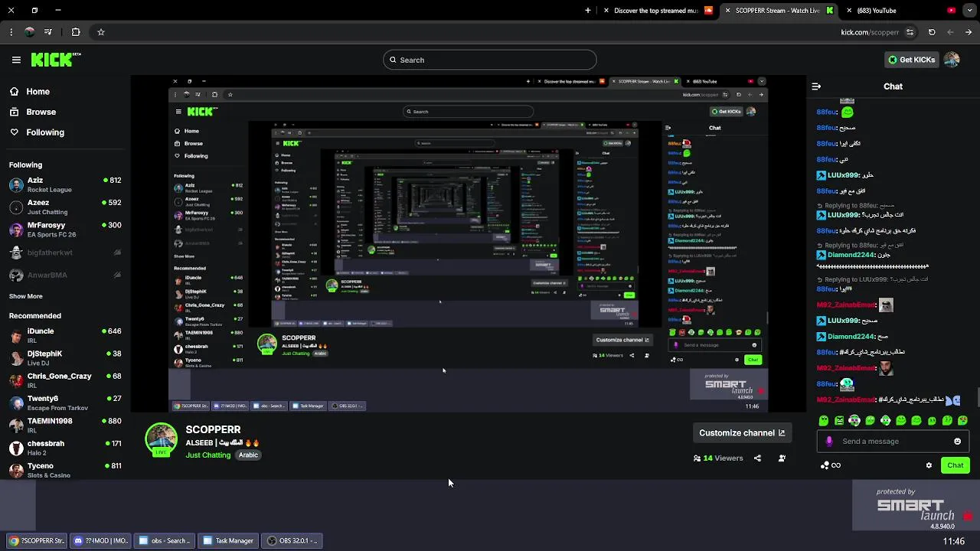The image size is (980, 551).
Task: Click Diamond2244 username next to خلوني
Action: [852, 256]
